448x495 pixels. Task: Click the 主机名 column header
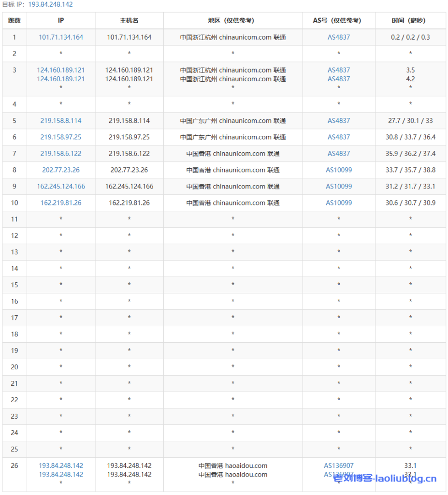click(129, 21)
